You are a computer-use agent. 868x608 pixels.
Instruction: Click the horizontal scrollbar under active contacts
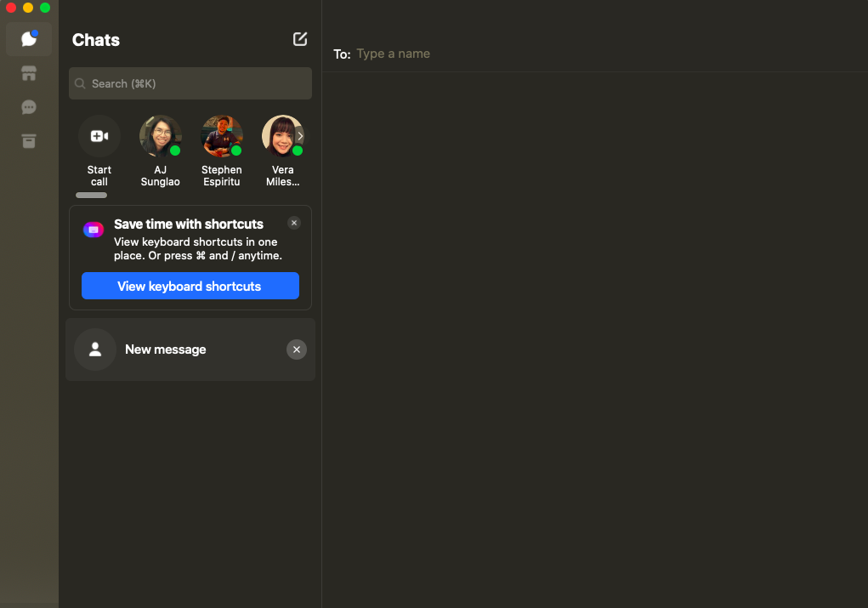point(91,195)
